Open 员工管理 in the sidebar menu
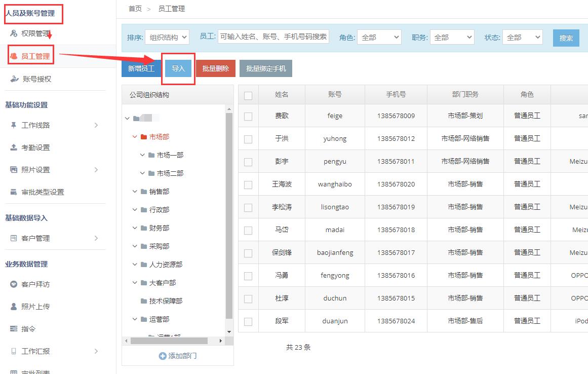588x374 pixels. pos(35,56)
